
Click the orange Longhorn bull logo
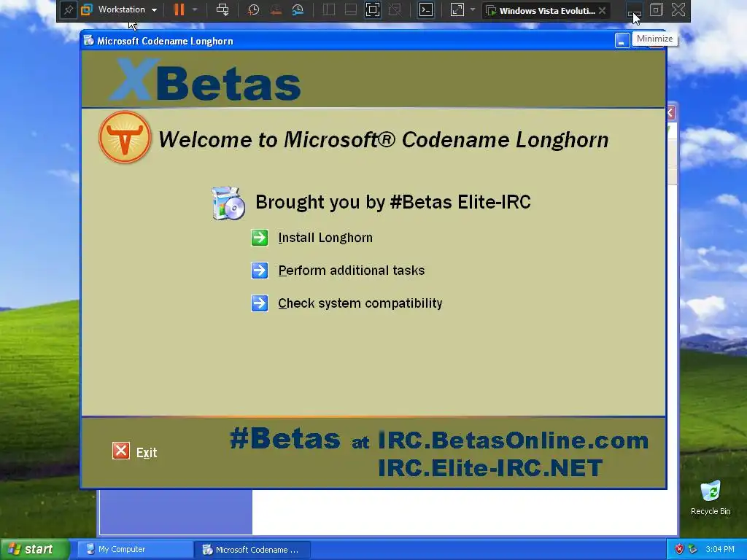(125, 137)
